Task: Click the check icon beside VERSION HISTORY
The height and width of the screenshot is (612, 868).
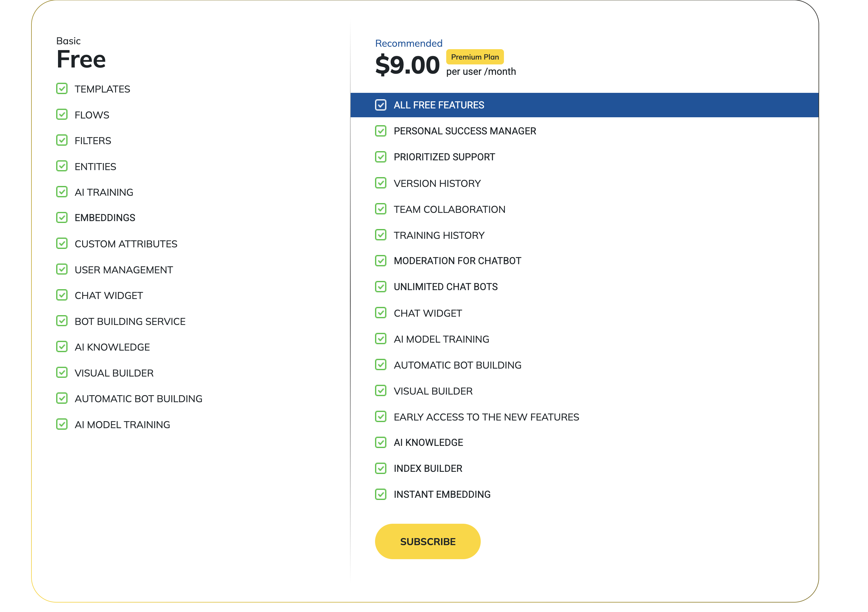Action: (x=381, y=183)
